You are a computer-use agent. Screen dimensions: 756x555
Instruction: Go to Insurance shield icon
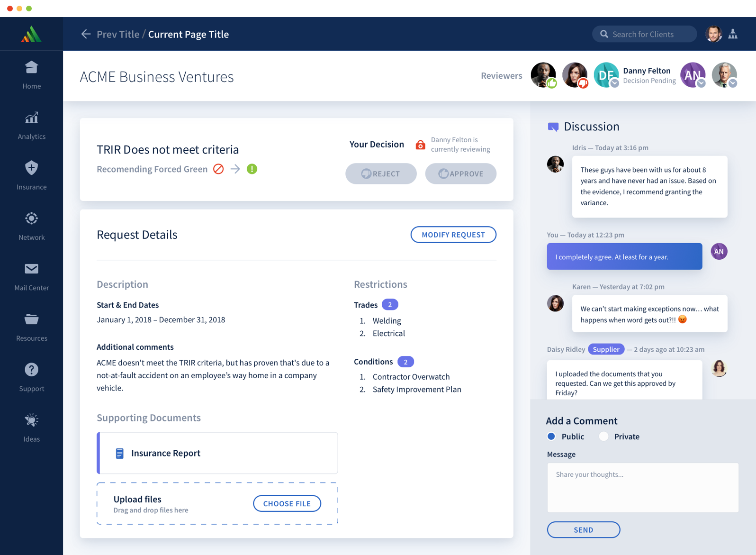pyautogui.click(x=31, y=168)
